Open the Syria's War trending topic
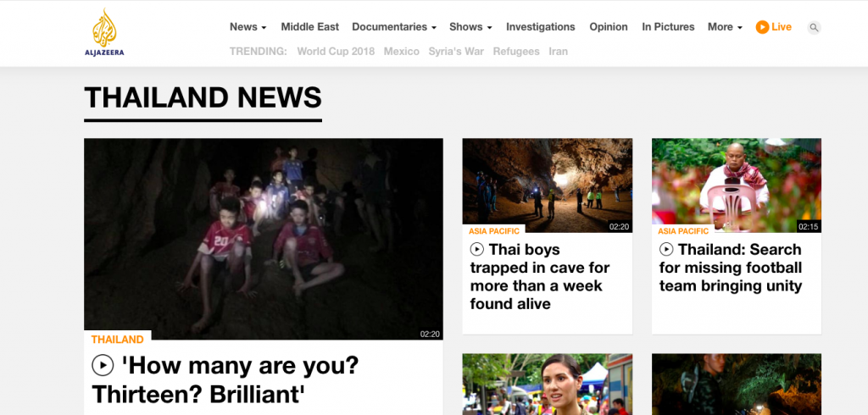Image resolution: width=868 pixels, height=415 pixels. (456, 52)
